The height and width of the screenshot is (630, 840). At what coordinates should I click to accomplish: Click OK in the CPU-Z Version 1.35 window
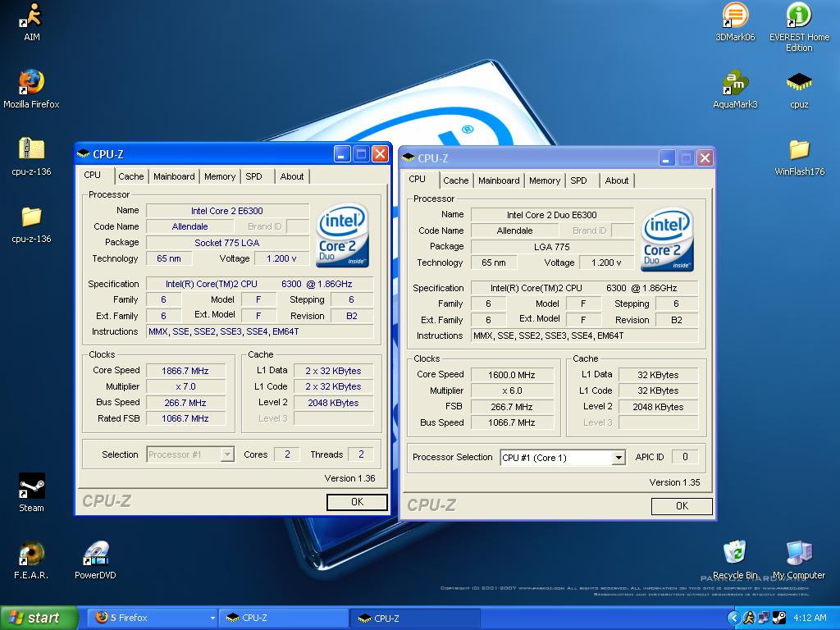[682, 505]
